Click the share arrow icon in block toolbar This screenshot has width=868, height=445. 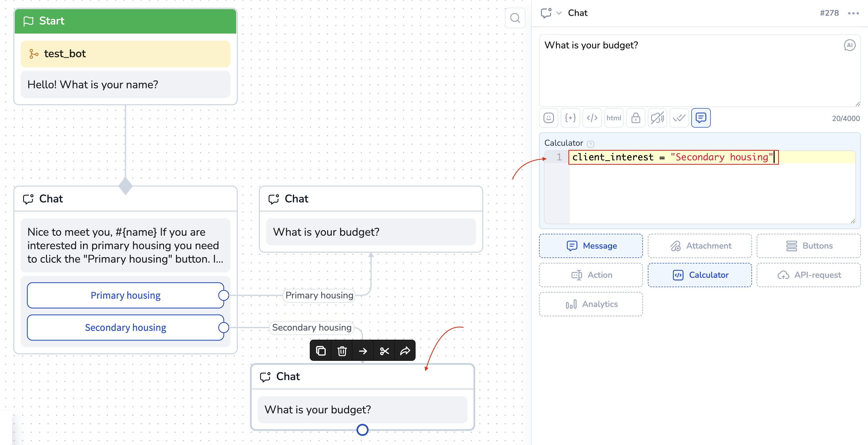[405, 351]
